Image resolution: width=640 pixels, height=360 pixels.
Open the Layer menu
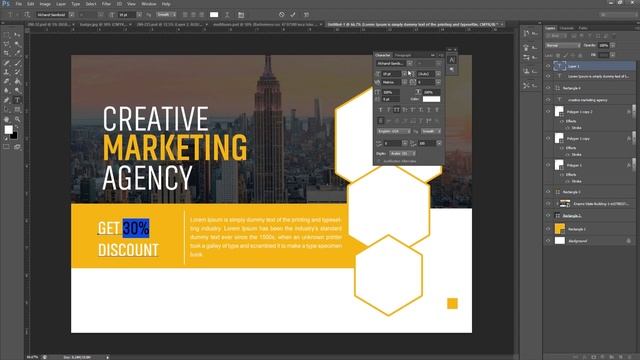[x=61, y=4]
